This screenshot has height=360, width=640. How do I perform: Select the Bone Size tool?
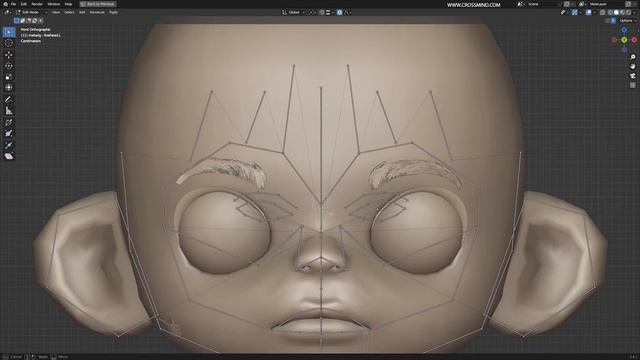[x=9, y=133]
